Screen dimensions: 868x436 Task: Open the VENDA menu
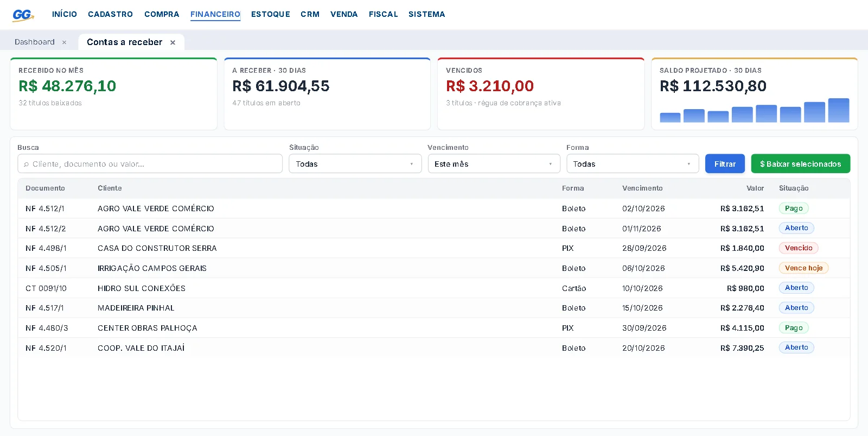(x=344, y=15)
